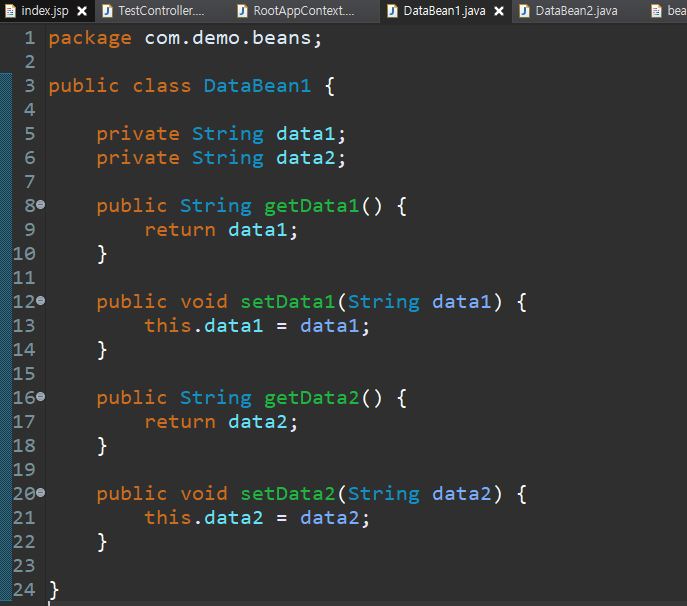687x606 pixels.
Task: Click line number 24 in the gutter
Action: coord(24,590)
